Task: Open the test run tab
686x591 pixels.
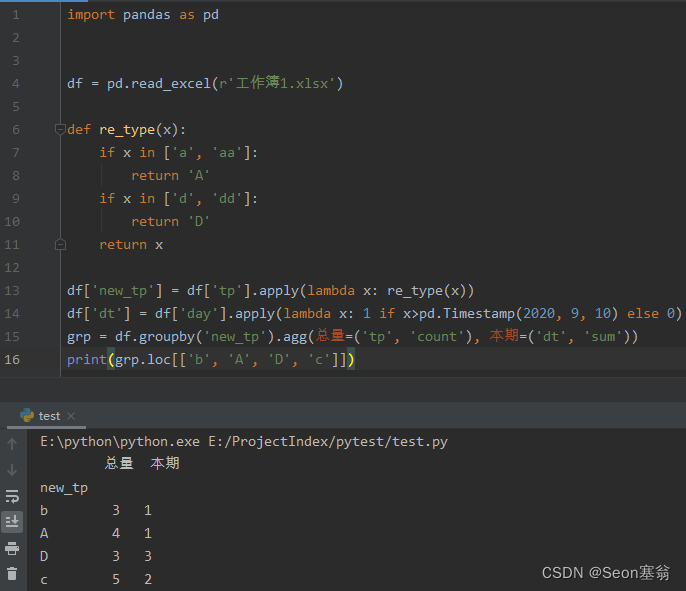Action: point(49,416)
